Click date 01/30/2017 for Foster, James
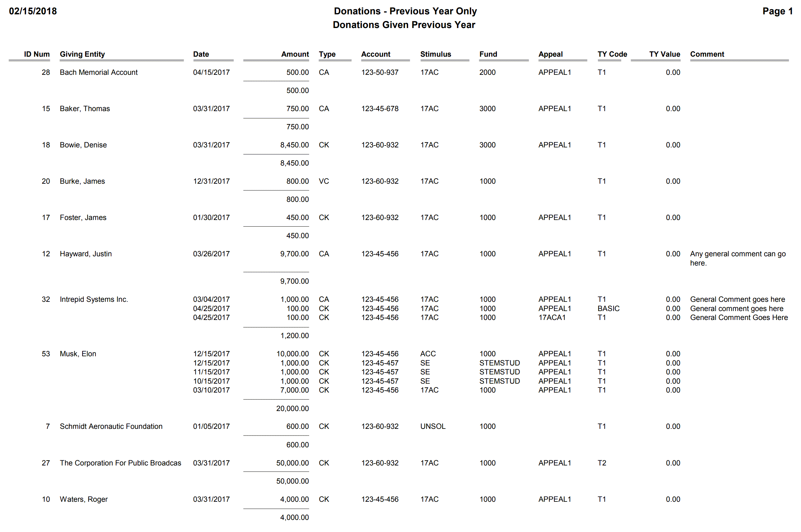The width and height of the screenshot is (801, 532). pyautogui.click(x=211, y=217)
